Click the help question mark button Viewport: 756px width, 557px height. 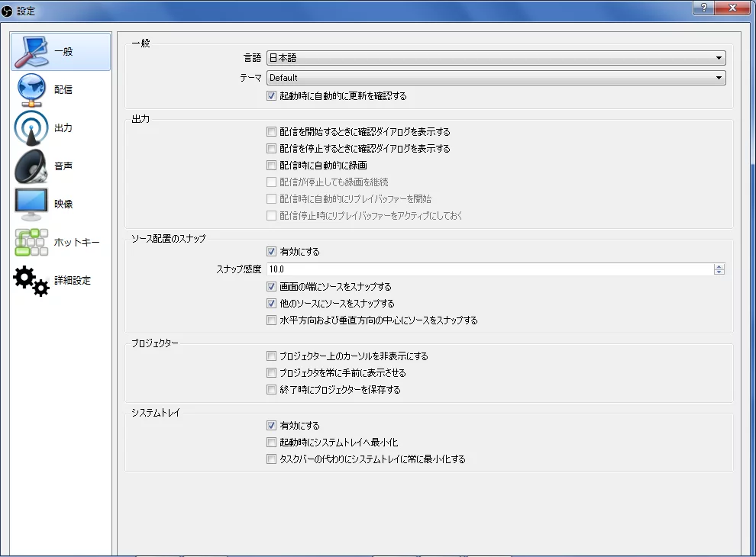(x=703, y=8)
